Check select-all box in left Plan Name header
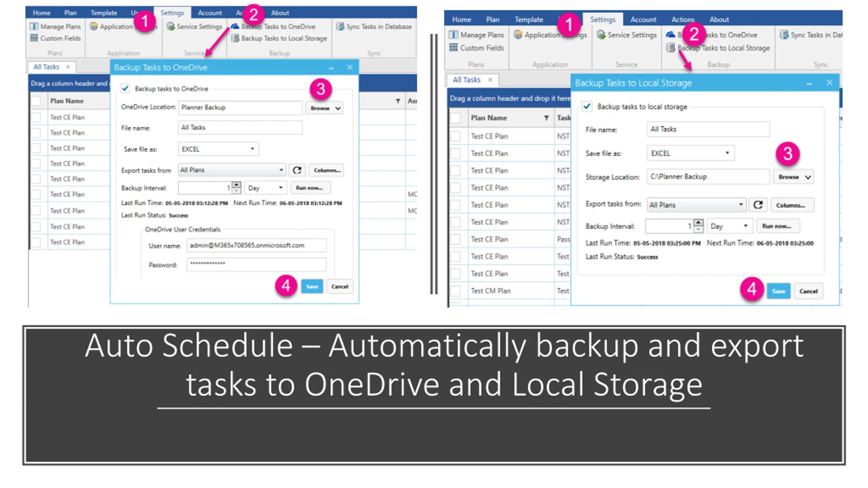868x488 pixels. coord(36,101)
